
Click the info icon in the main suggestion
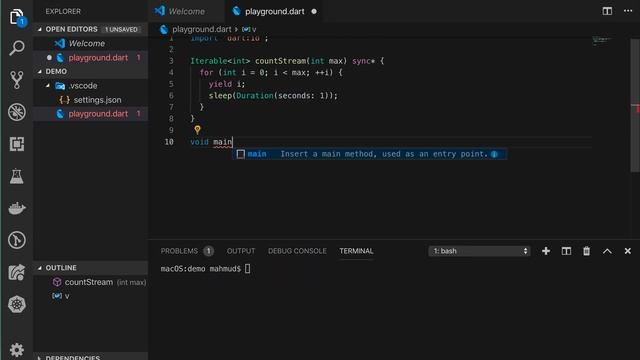pyautogui.click(x=494, y=154)
